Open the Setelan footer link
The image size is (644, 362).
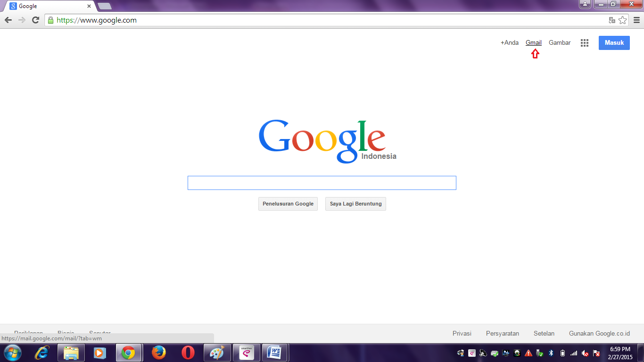tap(544, 333)
